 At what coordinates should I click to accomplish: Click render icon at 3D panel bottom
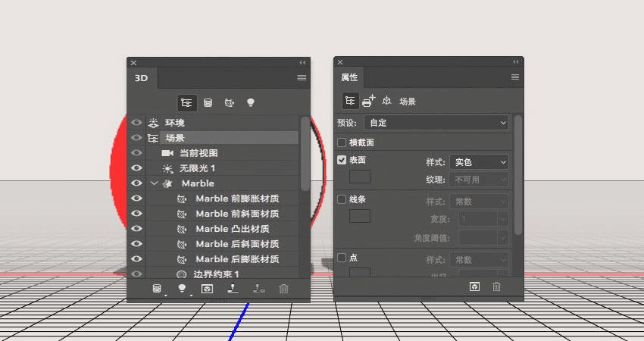(207, 289)
